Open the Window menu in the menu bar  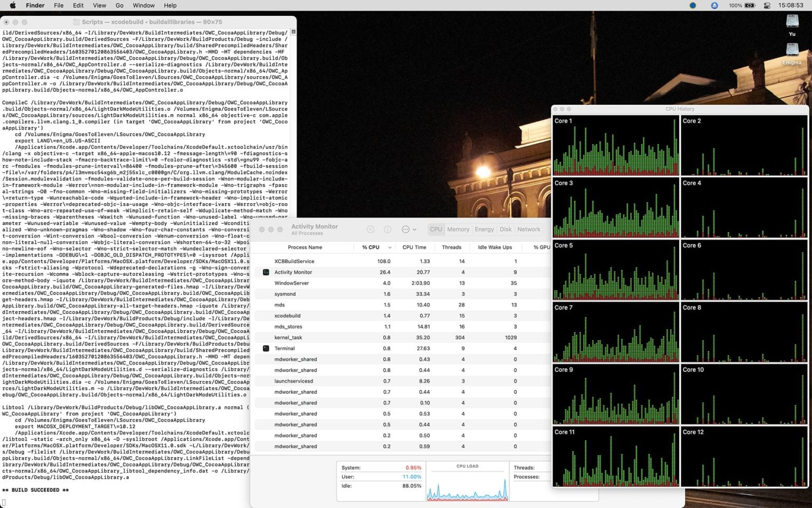click(x=143, y=5)
